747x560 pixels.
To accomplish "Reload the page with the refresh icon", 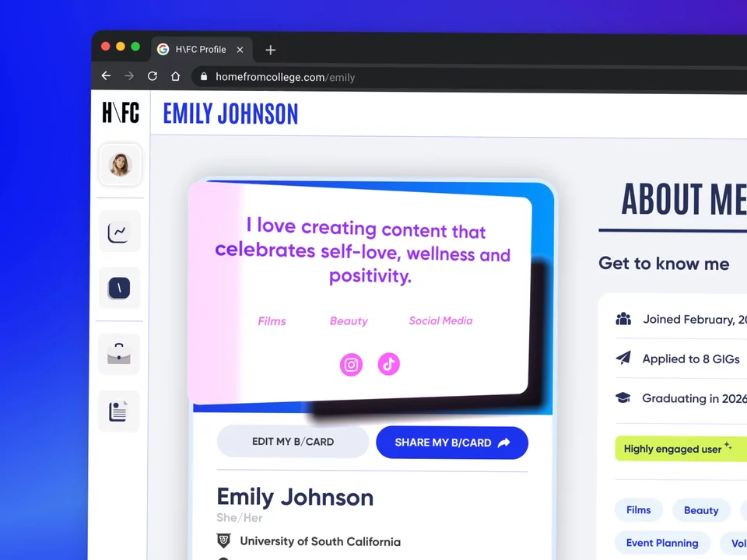I will (x=153, y=76).
